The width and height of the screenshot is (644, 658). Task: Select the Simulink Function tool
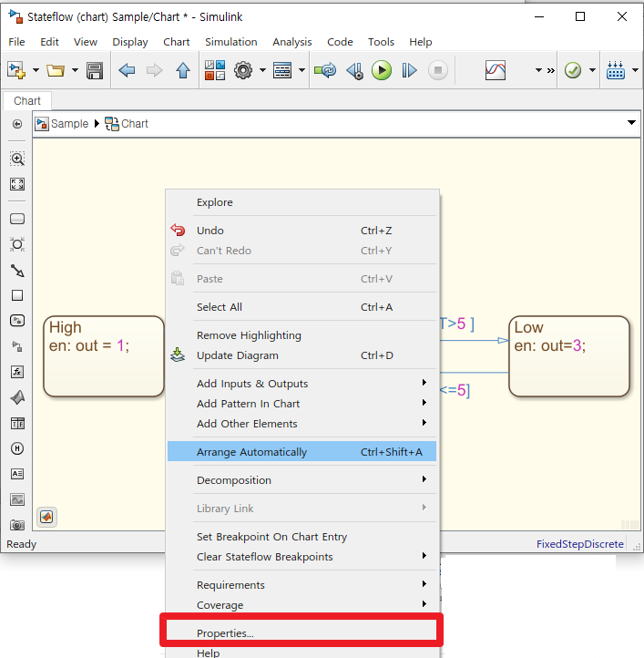point(17,321)
